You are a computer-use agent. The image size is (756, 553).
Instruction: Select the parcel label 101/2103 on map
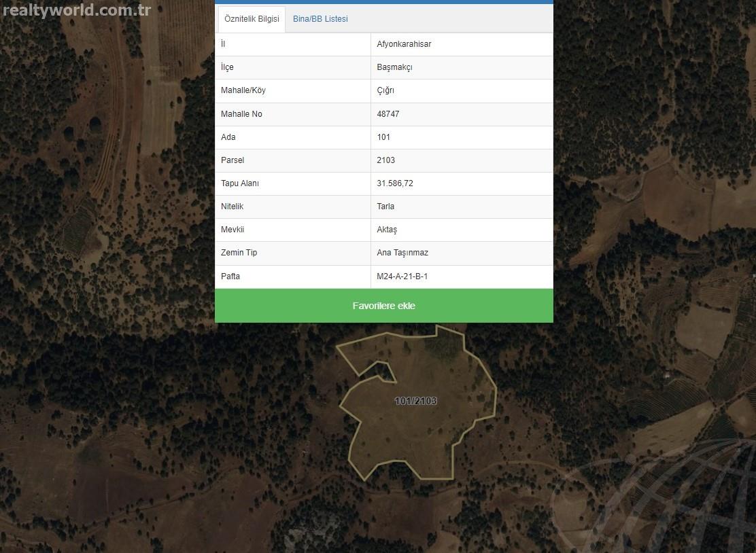coord(415,401)
